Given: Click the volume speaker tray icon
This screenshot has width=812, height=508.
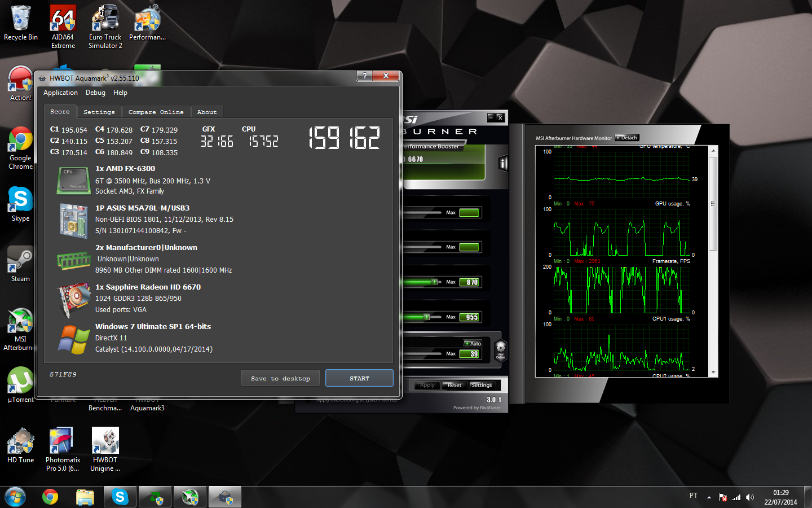Looking at the screenshot, I should pos(750,497).
